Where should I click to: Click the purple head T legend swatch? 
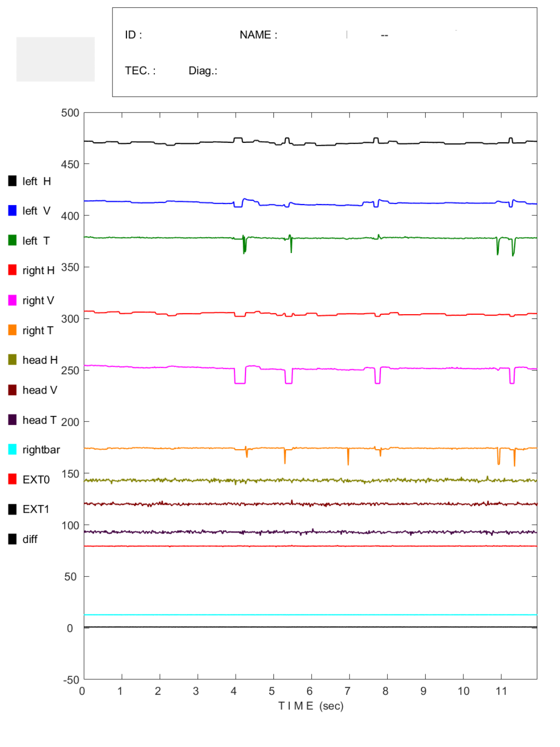[13, 420]
